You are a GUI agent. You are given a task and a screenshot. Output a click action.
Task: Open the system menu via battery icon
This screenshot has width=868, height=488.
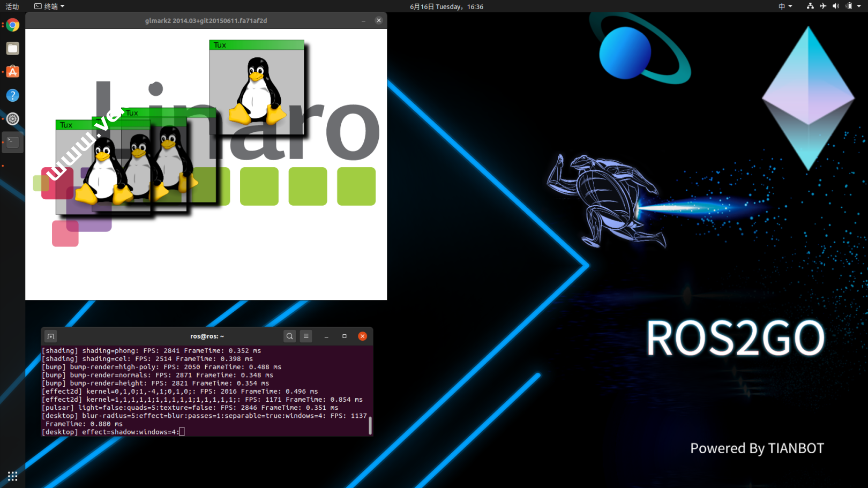tap(849, 6)
